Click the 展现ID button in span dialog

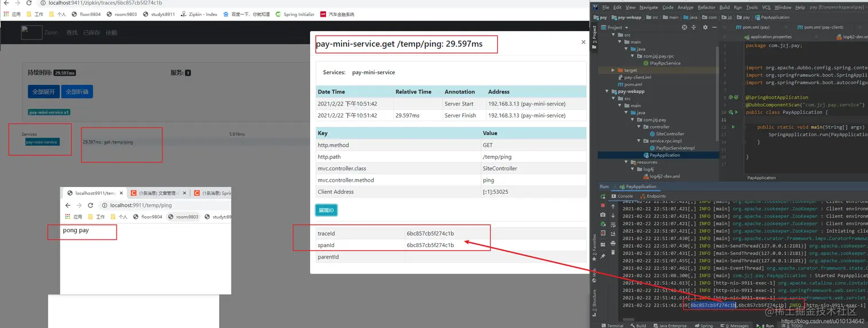pyautogui.click(x=326, y=210)
